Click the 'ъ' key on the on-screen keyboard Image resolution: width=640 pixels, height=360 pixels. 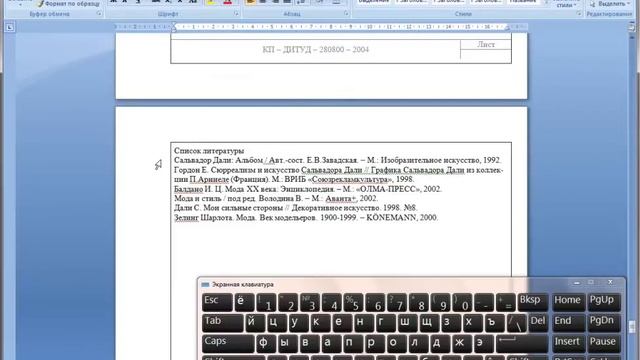pos(495,322)
